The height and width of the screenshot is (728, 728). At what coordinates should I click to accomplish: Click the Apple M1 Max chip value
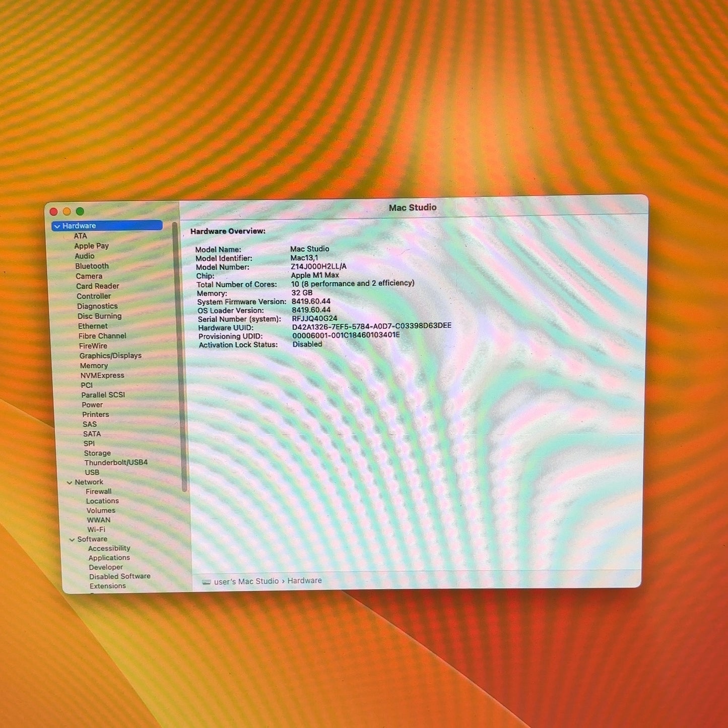point(315,276)
